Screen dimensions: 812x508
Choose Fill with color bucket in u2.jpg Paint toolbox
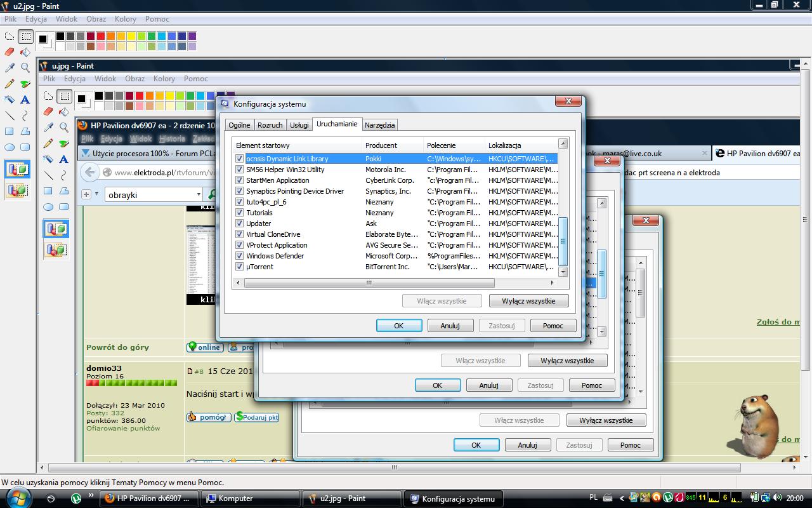click(x=25, y=52)
